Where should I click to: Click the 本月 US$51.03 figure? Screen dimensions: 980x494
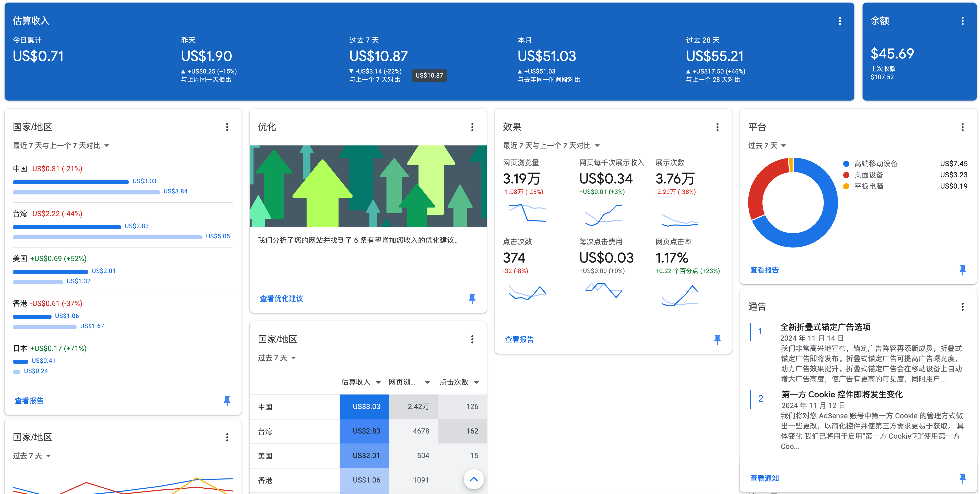pyautogui.click(x=547, y=56)
